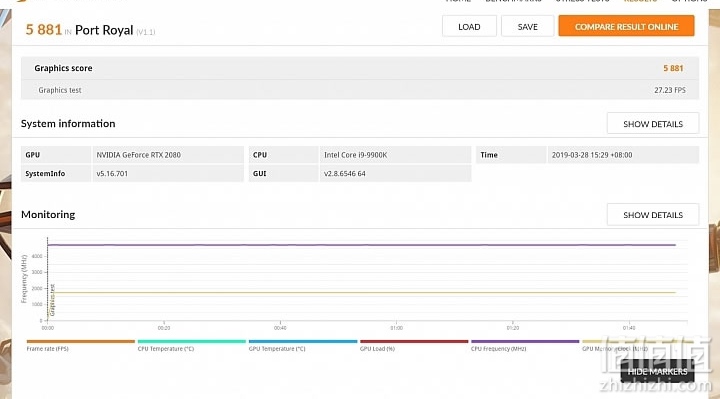Click the SystemInfo label cell
This screenshot has width=720, height=399.
(x=56, y=174)
